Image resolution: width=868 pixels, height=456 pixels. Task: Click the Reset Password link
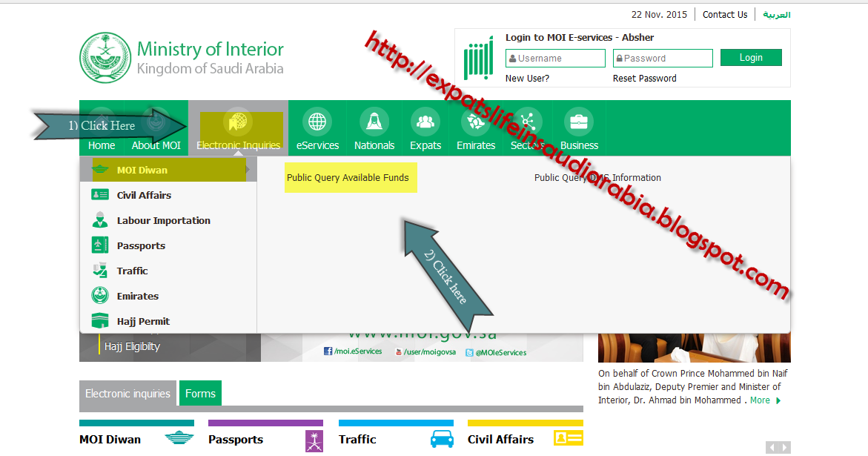click(644, 79)
